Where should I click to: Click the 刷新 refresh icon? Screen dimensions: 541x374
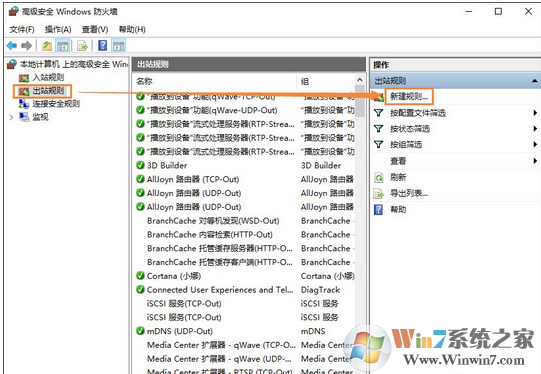click(x=379, y=177)
